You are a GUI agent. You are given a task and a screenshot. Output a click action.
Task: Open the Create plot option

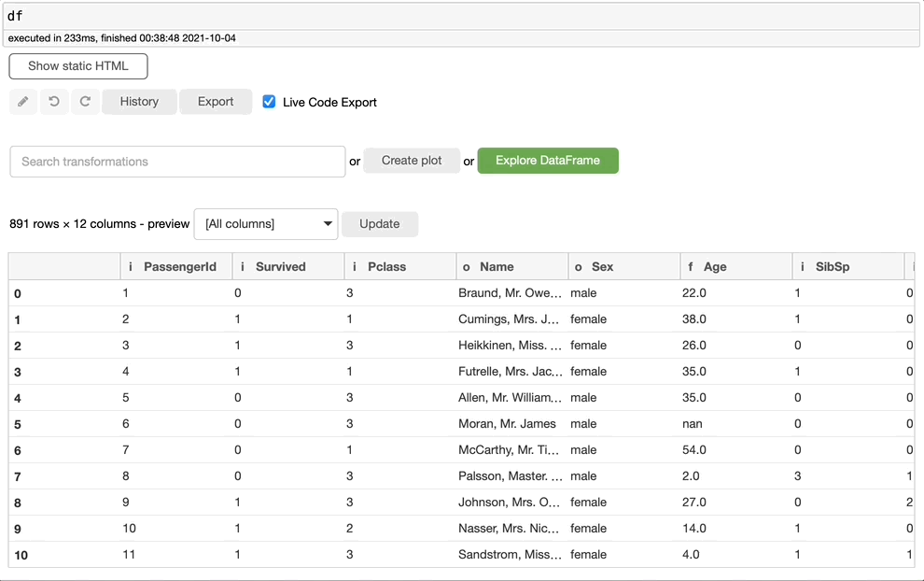[x=412, y=161]
